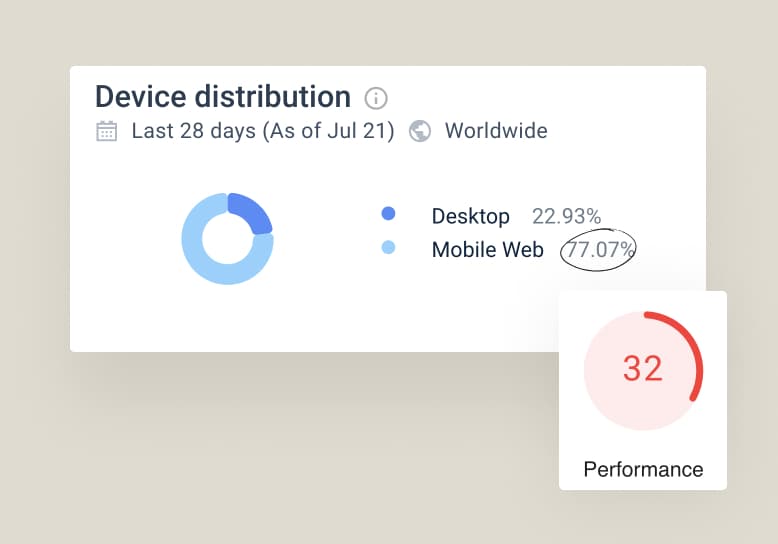Click the Device distribution heading
The image size is (778, 544).
point(222,97)
